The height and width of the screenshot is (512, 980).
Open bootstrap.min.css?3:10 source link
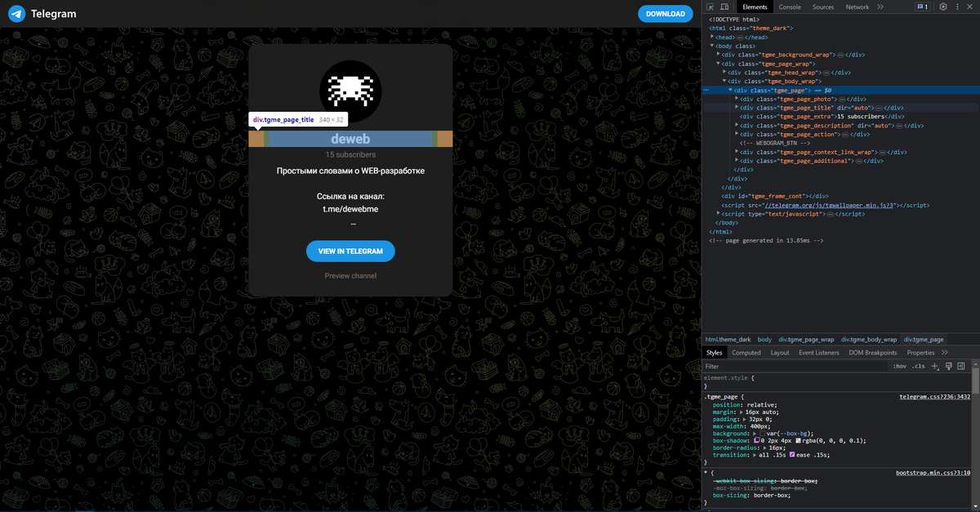933,473
